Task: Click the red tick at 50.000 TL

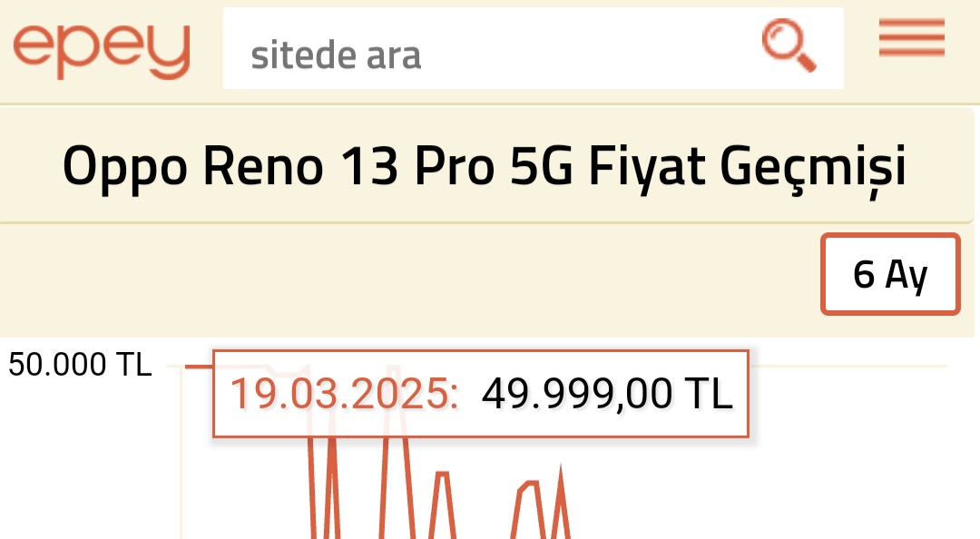Action: click(x=199, y=366)
